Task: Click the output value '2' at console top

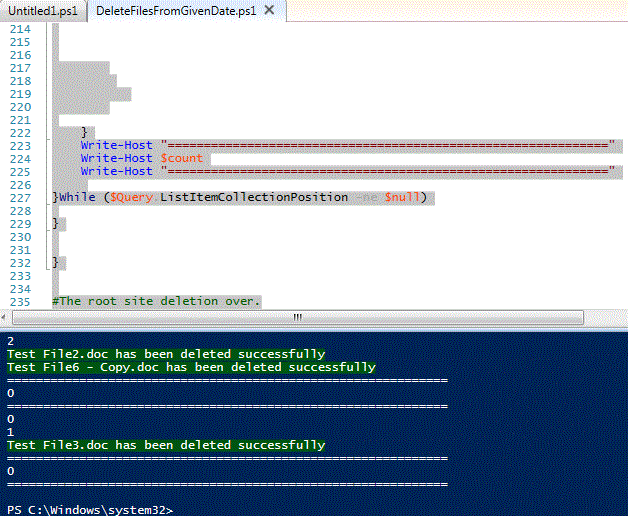Action: (10, 341)
